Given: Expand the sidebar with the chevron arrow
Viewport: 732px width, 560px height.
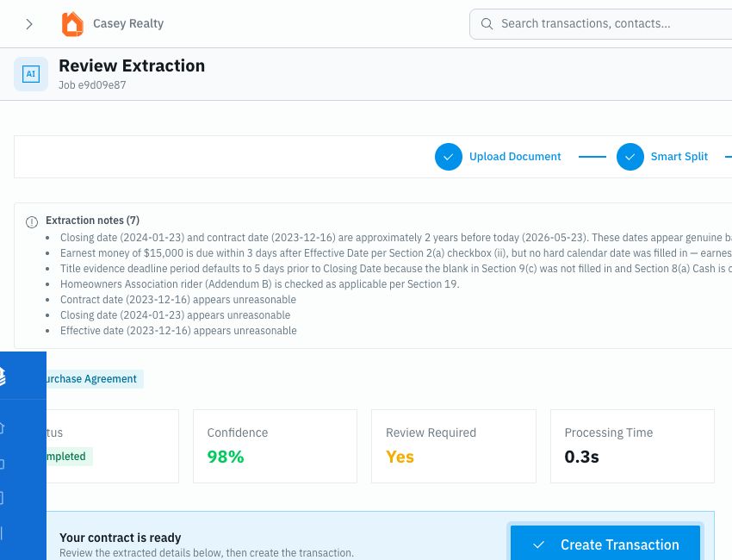Looking at the screenshot, I should tap(29, 24).
